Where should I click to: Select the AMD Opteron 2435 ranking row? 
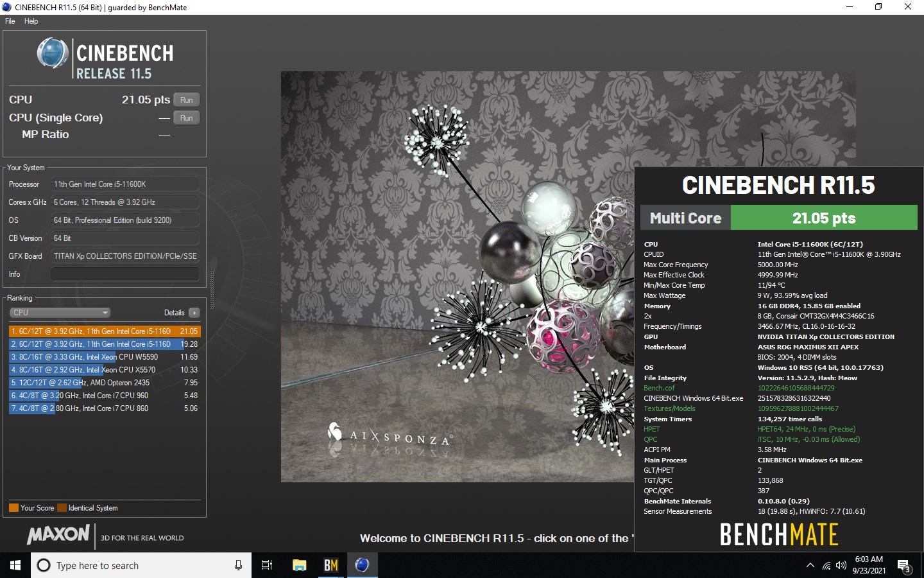coord(105,383)
